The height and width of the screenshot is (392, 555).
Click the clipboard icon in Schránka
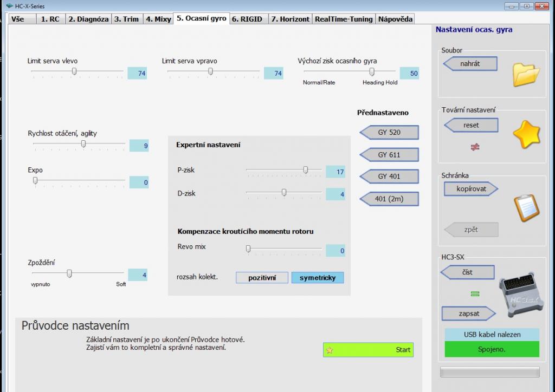pos(526,207)
